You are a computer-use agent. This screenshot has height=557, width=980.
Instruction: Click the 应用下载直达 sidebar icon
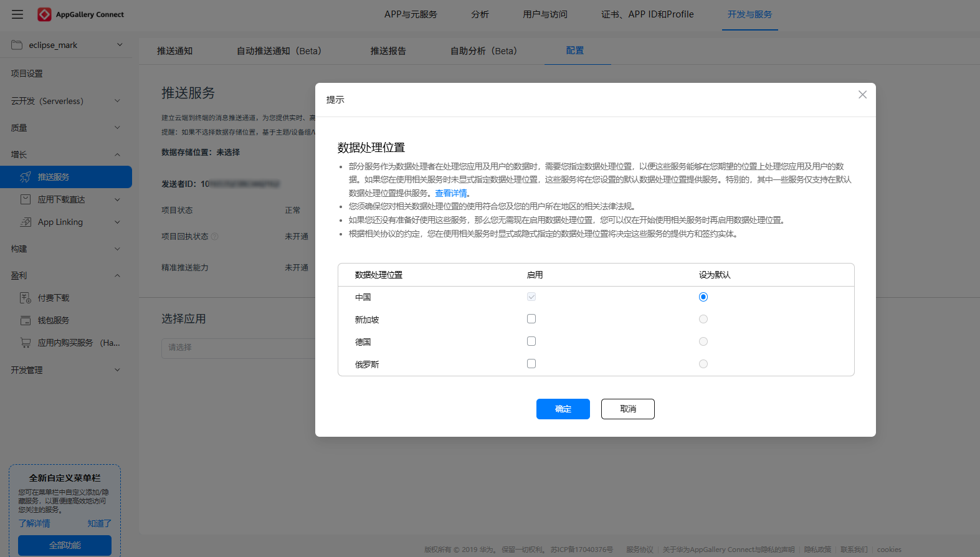point(26,199)
